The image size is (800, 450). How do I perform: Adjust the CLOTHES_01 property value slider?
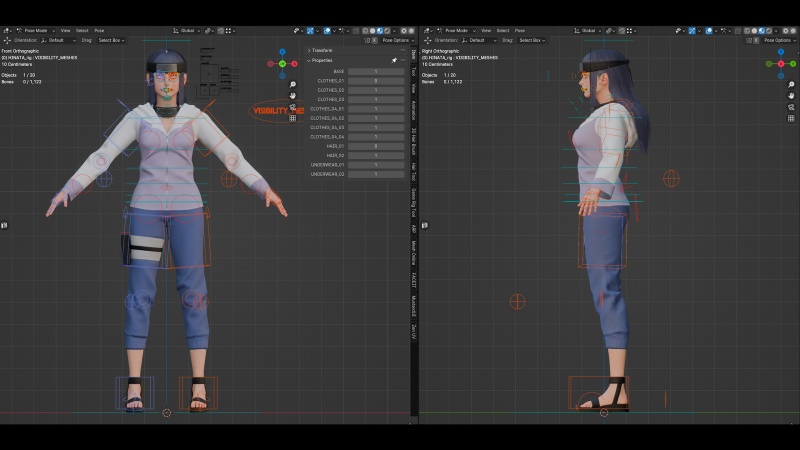coord(375,81)
